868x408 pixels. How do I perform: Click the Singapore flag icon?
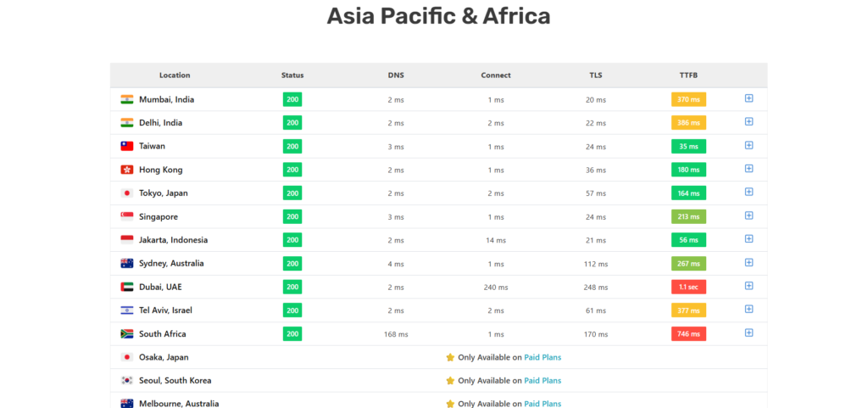(x=127, y=216)
